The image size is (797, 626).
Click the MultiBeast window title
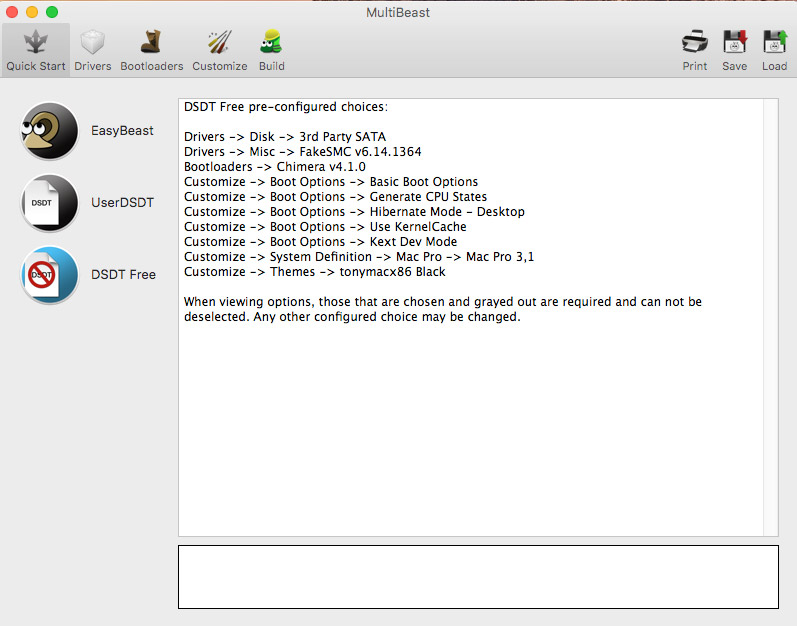click(x=398, y=12)
